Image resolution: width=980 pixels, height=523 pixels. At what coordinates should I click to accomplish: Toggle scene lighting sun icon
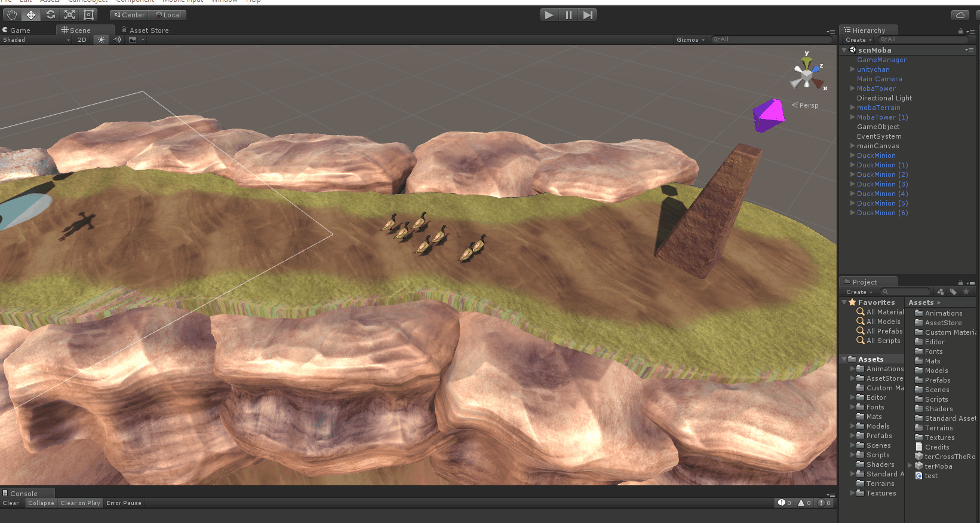101,40
